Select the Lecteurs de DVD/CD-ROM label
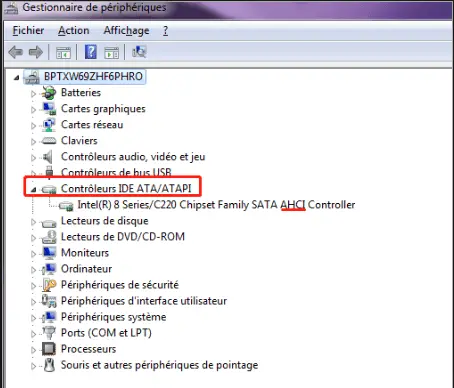This screenshot has height=388, width=454. point(123,237)
